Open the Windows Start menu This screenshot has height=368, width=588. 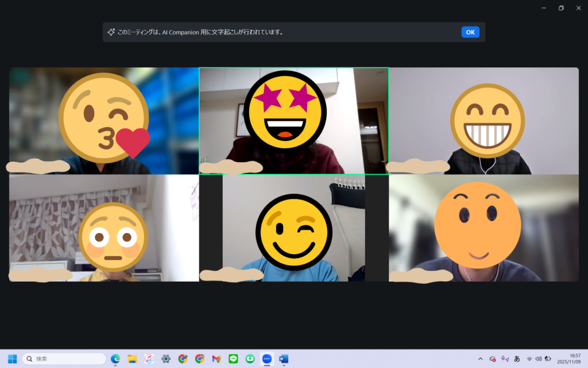point(12,359)
